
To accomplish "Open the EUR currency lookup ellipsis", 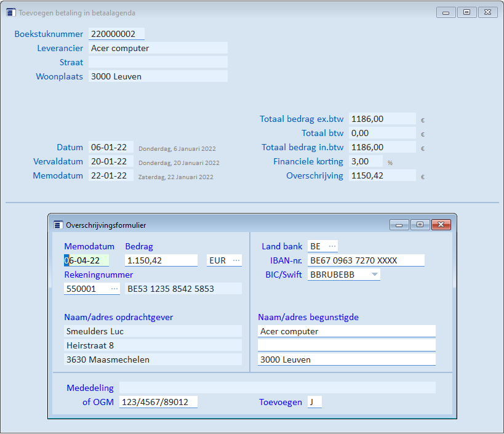I will pos(236,260).
